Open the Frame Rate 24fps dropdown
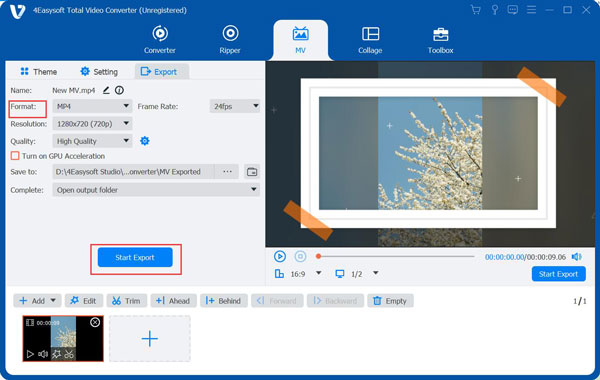600x380 pixels. point(235,106)
